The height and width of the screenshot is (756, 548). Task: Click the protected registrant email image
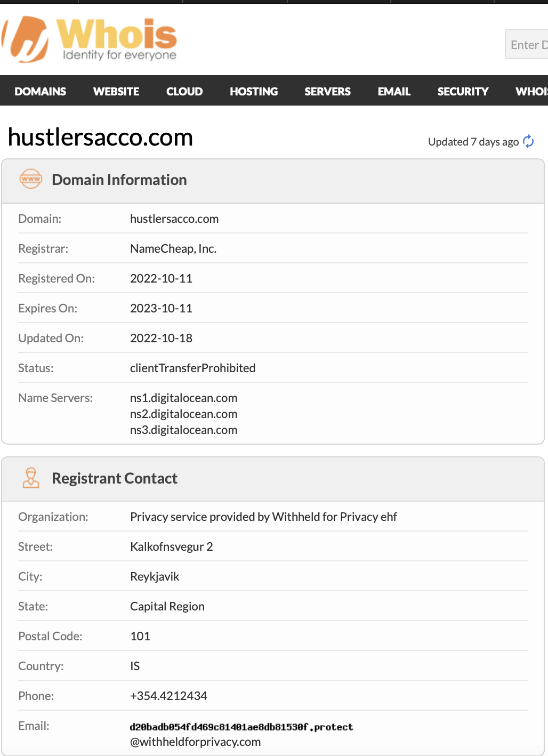pyautogui.click(x=241, y=727)
